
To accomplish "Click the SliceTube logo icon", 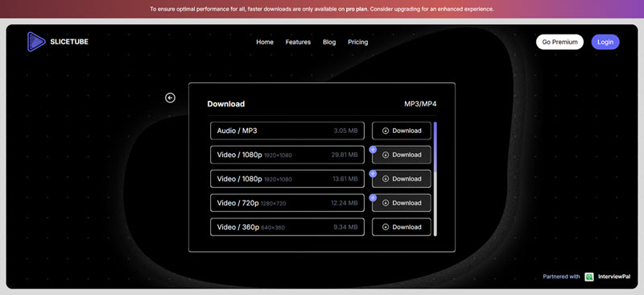I will click(x=36, y=42).
